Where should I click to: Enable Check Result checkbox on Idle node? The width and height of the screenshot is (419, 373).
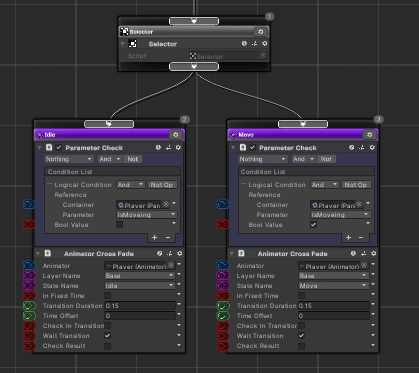pos(107,346)
